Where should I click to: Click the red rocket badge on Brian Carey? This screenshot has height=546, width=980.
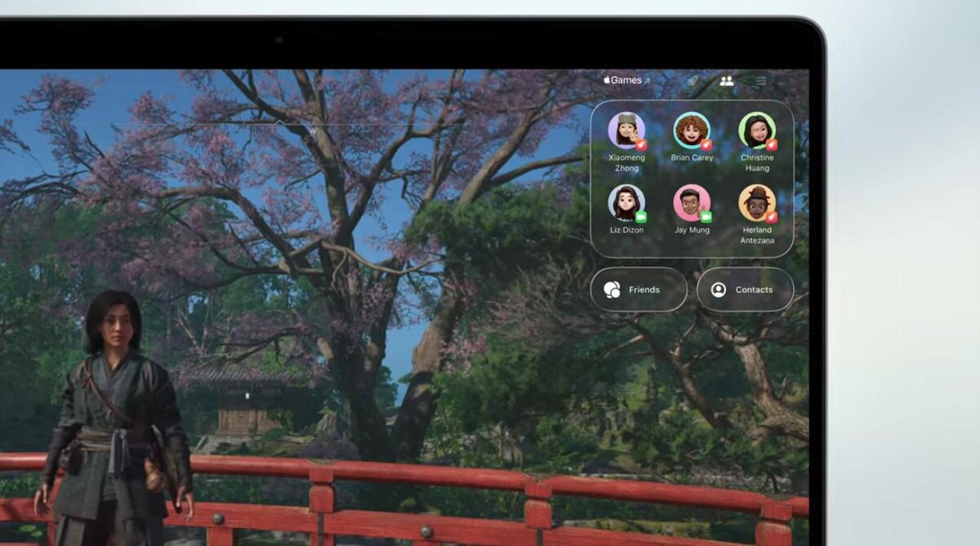706,145
